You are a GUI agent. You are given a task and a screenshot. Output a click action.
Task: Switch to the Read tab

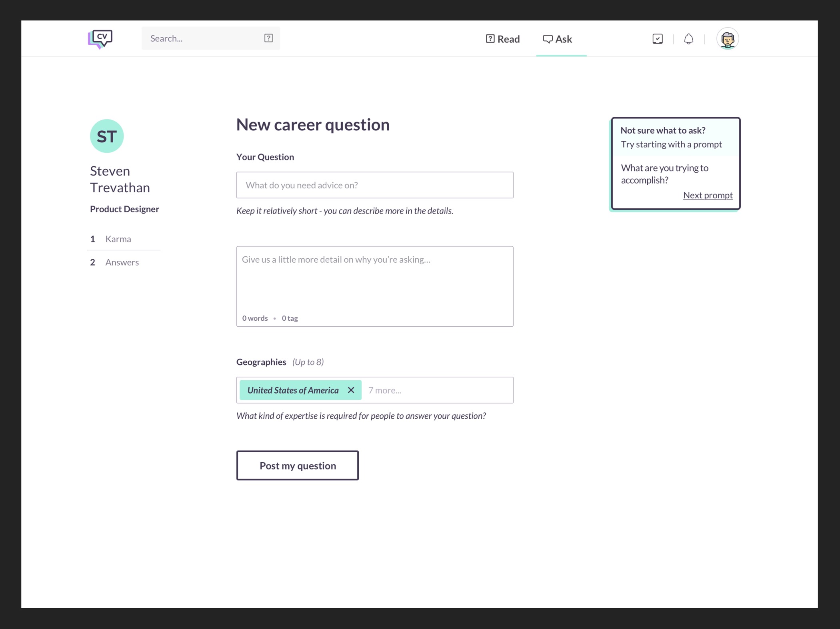point(503,39)
